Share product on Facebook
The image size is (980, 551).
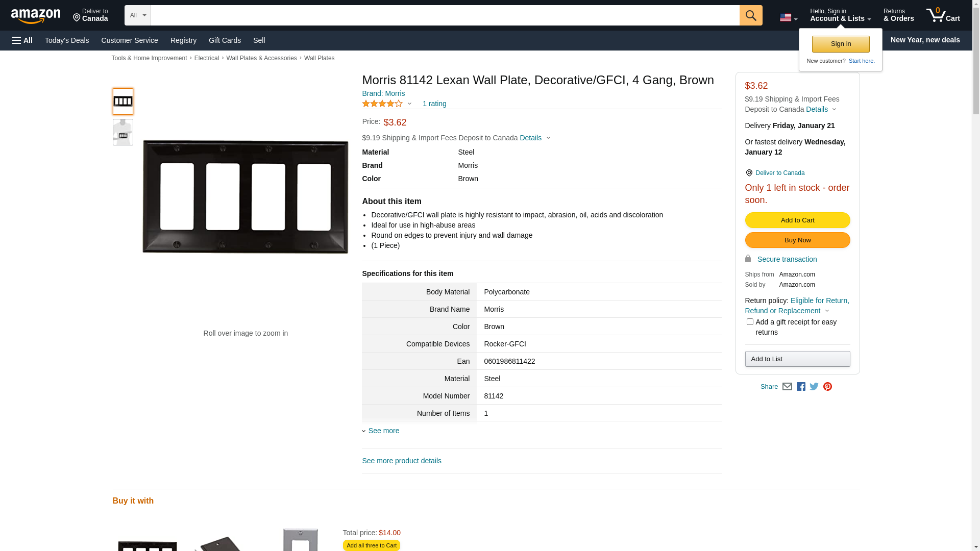pos(801,387)
